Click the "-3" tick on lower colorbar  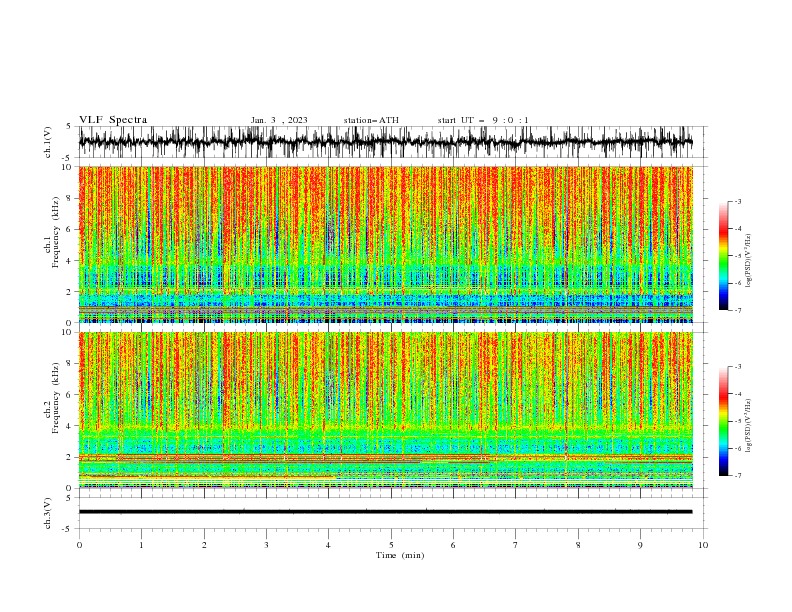pos(738,367)
